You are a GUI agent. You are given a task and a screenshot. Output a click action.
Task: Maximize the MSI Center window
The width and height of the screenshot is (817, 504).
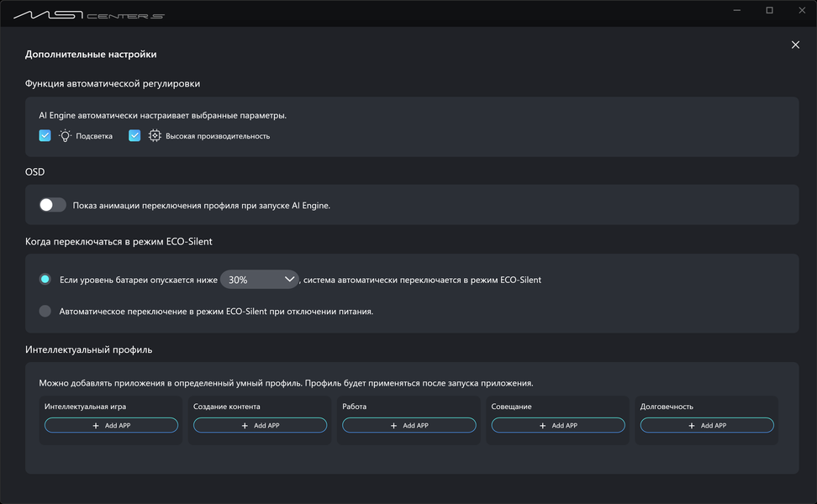point(769,11)
